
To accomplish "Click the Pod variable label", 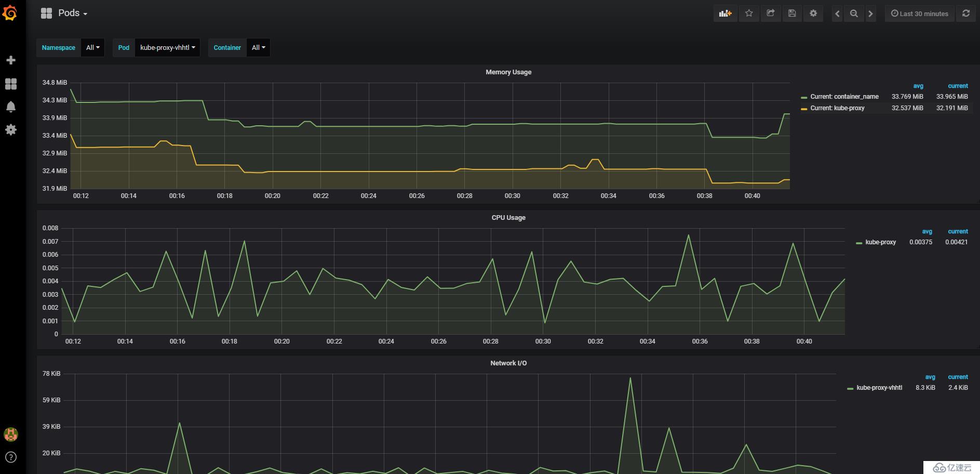I will coord(124,47).
